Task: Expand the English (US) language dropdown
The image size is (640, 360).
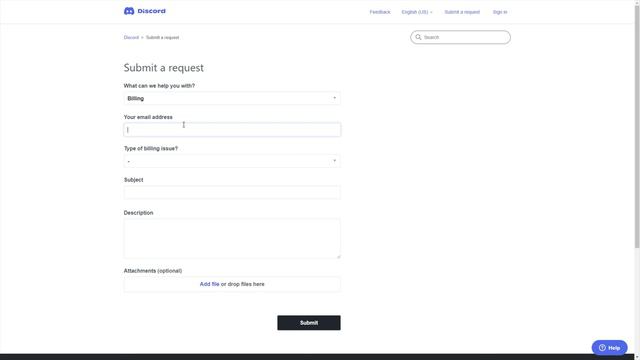Action: [x=417, y=12]
